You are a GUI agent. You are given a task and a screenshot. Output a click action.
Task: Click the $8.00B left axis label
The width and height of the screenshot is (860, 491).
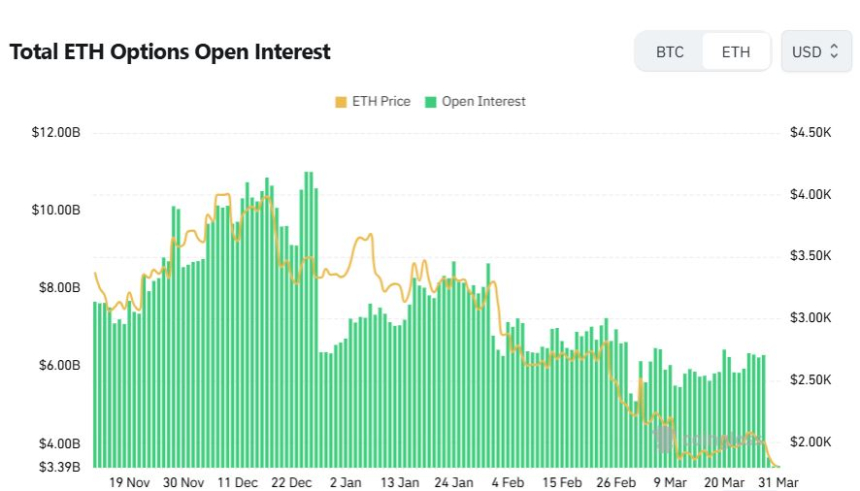55,288
